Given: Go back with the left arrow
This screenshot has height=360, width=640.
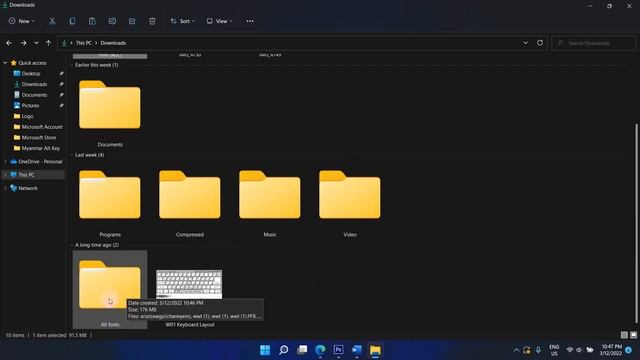Looking at the screenshot, I should pyautogui.click(x=9, y=43).
